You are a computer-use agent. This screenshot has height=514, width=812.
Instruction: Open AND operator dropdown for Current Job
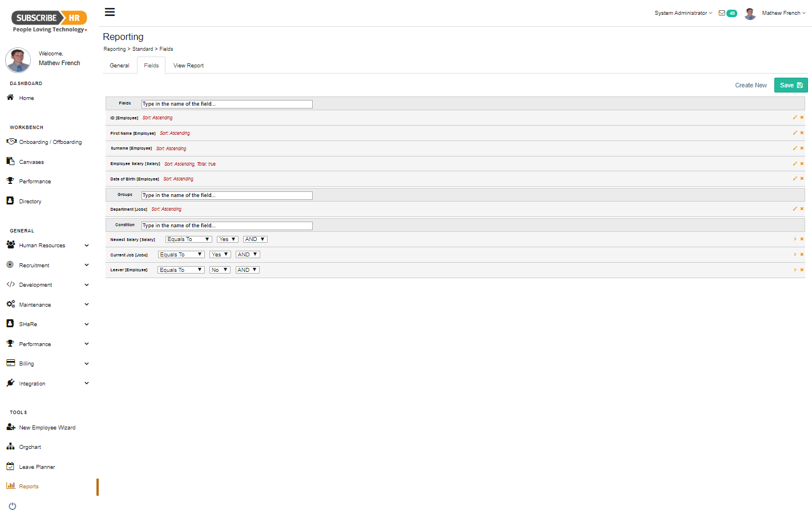(248, 255)
